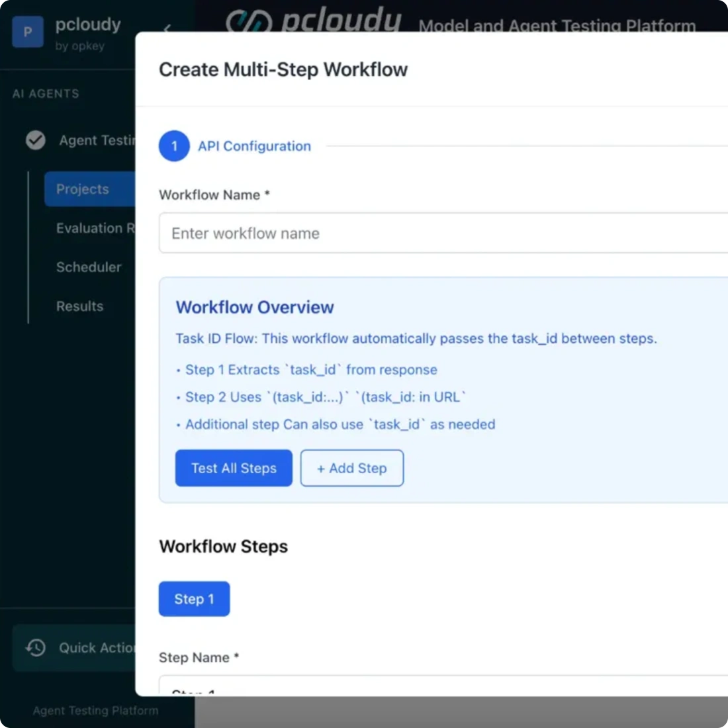
Task: Open the Results sidebar item
Action: click(80, 306)
